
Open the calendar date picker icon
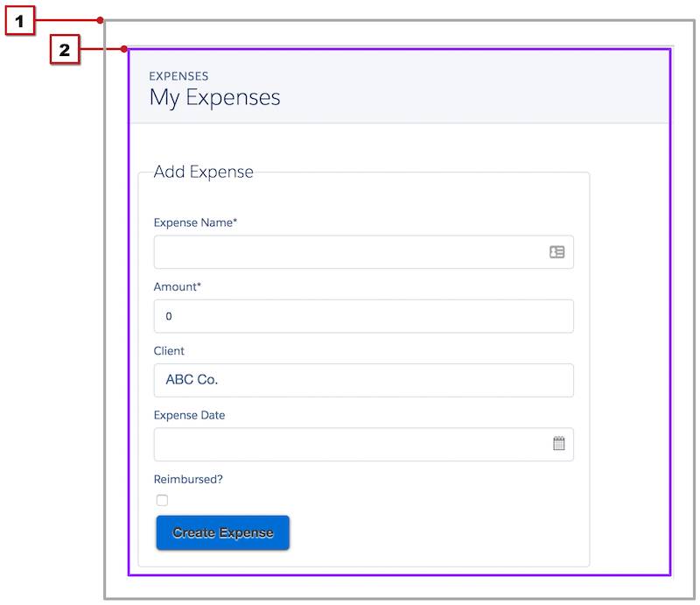click(558, 443)
